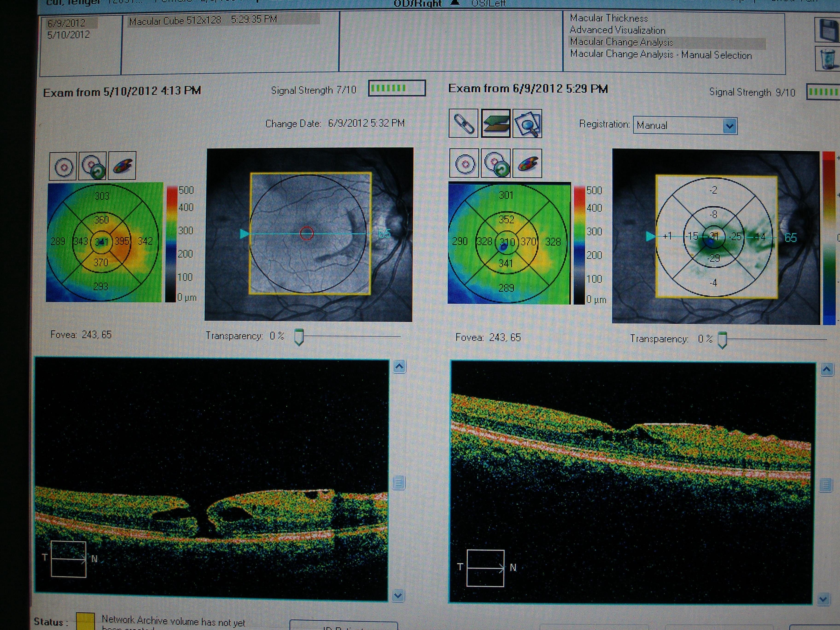Viewport: 840px width, 630px height.
Task: Select the stacked layers overlay icon
Action: pyautogui.click(x=496, y=123)
